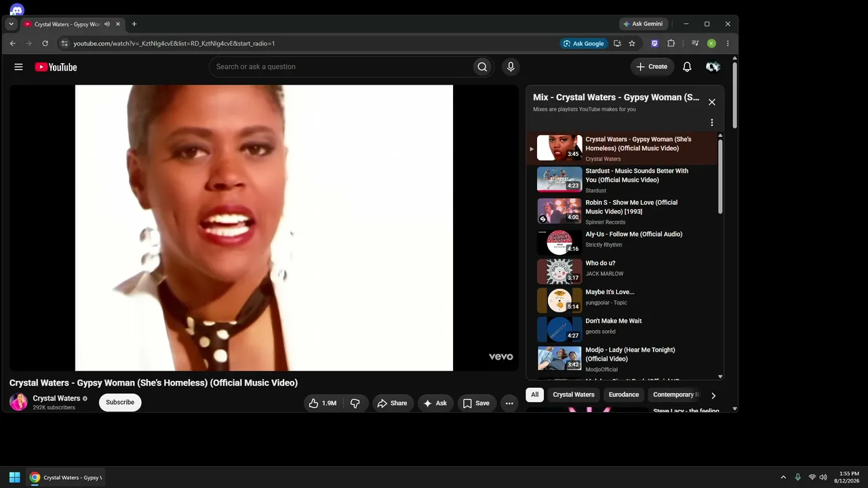Share this video
Image resolution: width=868 pixels, height=488 pixels.
[x=393, y=403]
